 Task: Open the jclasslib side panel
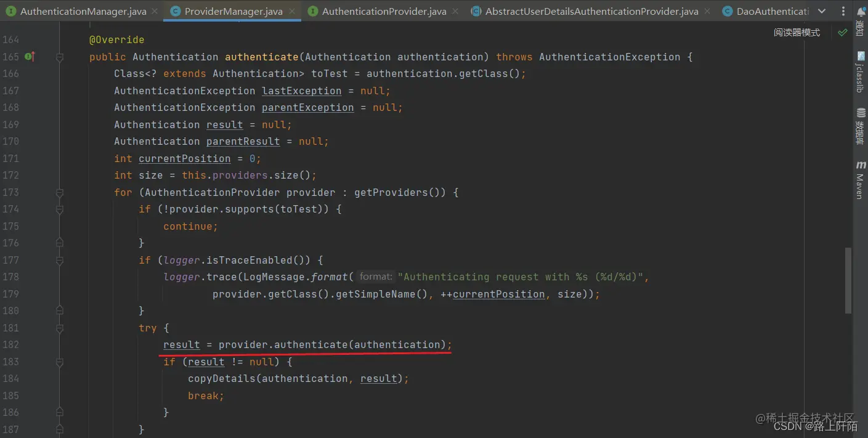(860, 71)
